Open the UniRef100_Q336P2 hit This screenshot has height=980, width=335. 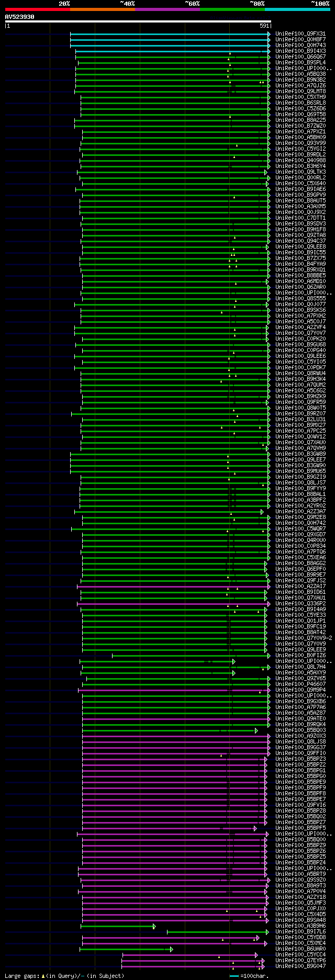point(300,603)
